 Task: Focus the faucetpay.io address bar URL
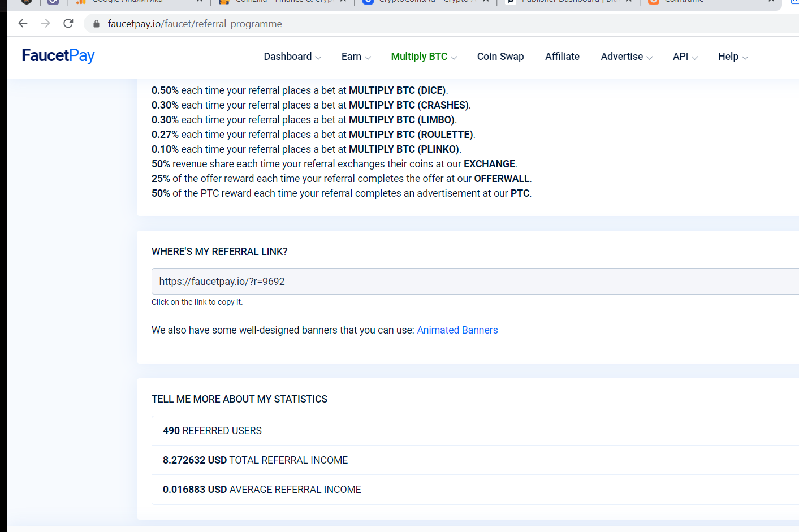click(195, 24)
